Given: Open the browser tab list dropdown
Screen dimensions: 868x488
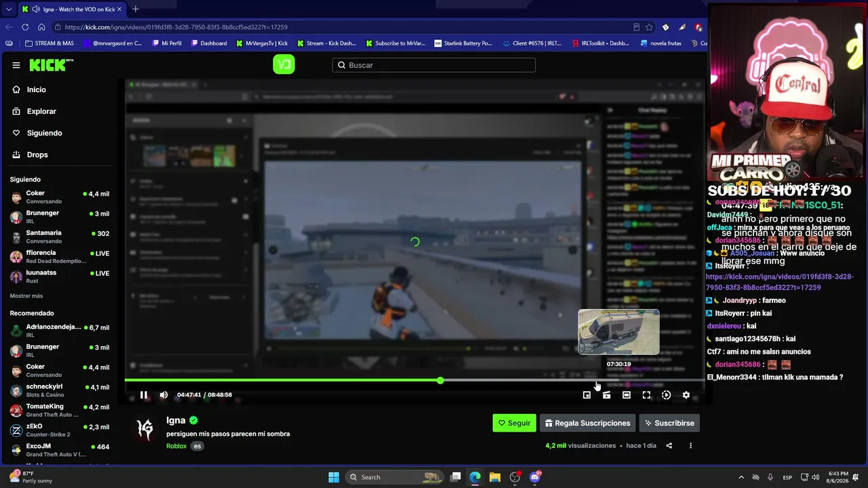Looking at the screenshot, I should click(8, 9).
